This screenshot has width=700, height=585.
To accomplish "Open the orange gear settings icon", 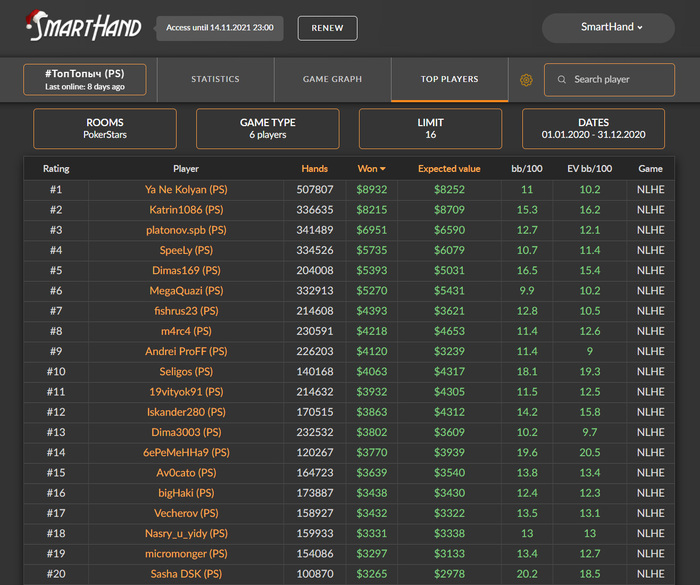I will pos(526,80).
